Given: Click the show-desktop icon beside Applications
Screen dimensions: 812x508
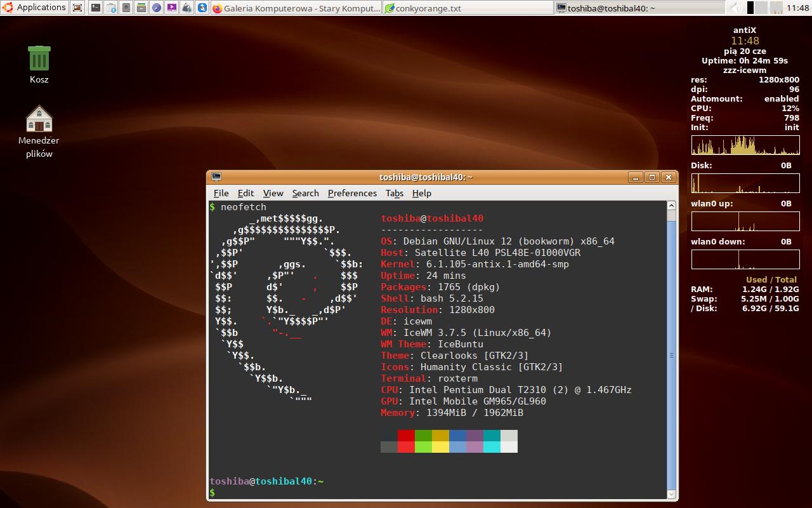Looking at the screenshot, I should click(x=77, y=8).
